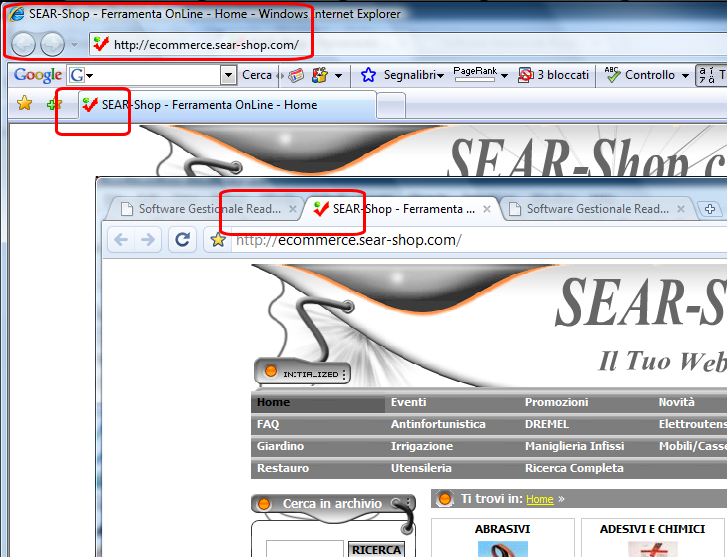Open the IE recent pages dropdown arrow
The height and width of the screenshot is (557, 727).
tap(74, 45)
